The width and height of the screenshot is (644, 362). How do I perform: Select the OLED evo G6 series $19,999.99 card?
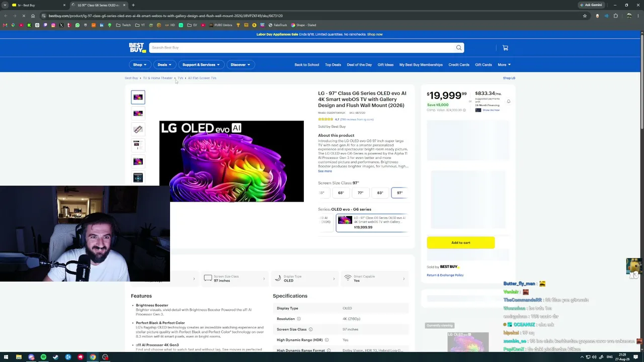[x=371, y=223]
